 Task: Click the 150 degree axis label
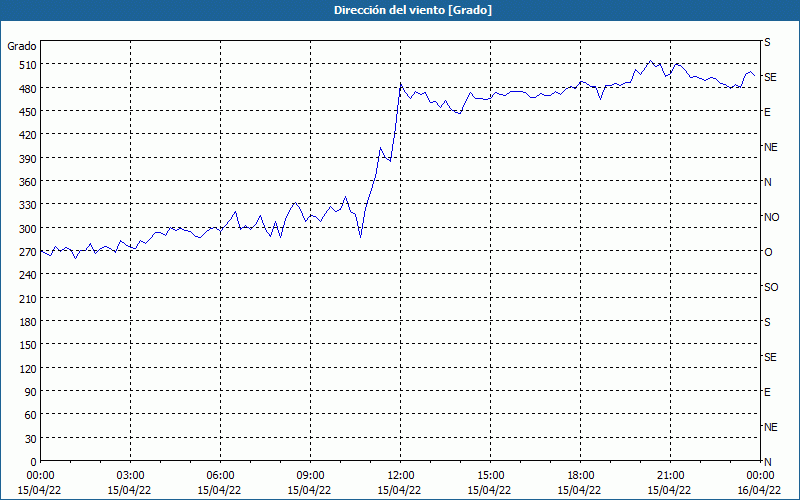[29, 345]
